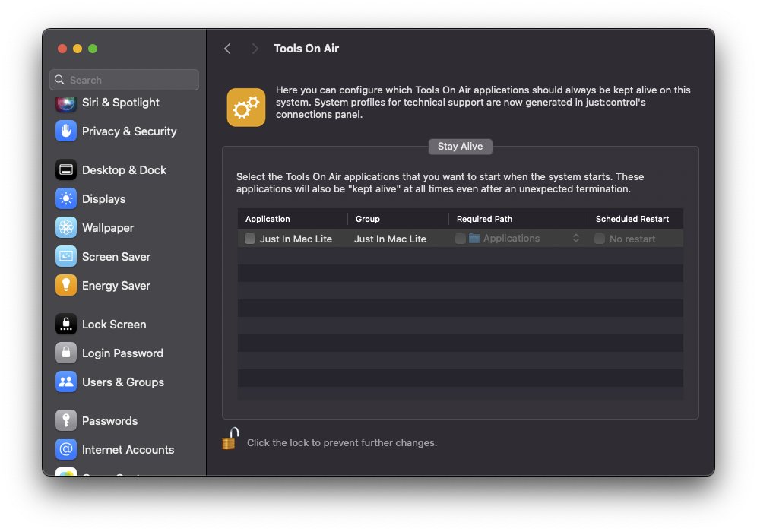Screen dimensions: 757x532
Task: Click the Search input field
Action: pyautogui.click(x=124, y=80)
